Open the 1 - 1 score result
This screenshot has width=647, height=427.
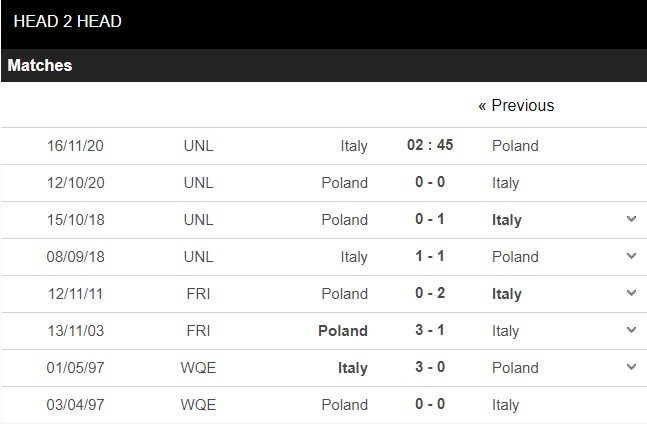click(x=430, y=256)
